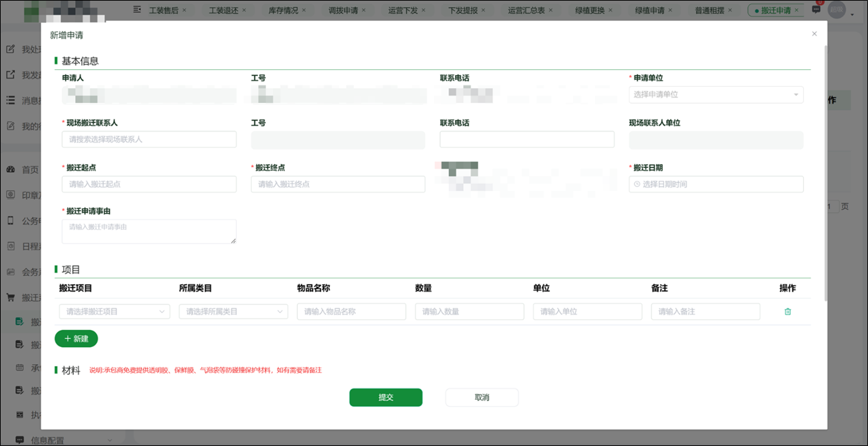
Task: Click the 我处理 edit icon in the sidebar
Action: [10, 49]
